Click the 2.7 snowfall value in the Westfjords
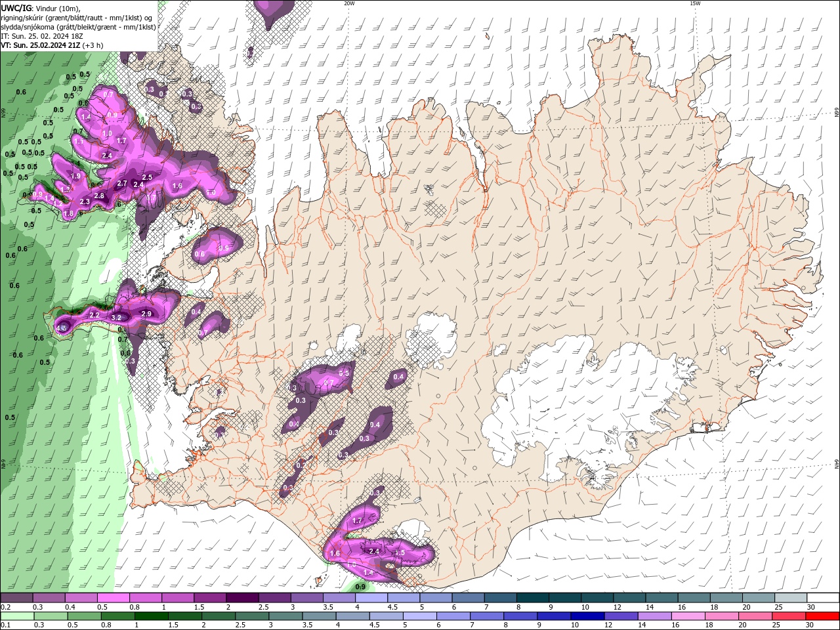The image size is (840, 630). 121,184
